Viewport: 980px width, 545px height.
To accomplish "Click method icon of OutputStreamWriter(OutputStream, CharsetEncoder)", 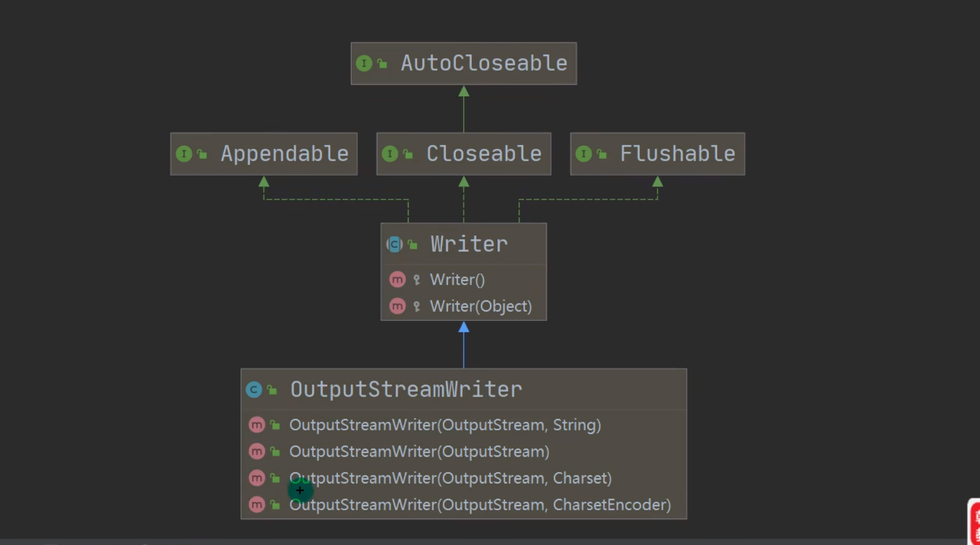I will tap(257, 505).
